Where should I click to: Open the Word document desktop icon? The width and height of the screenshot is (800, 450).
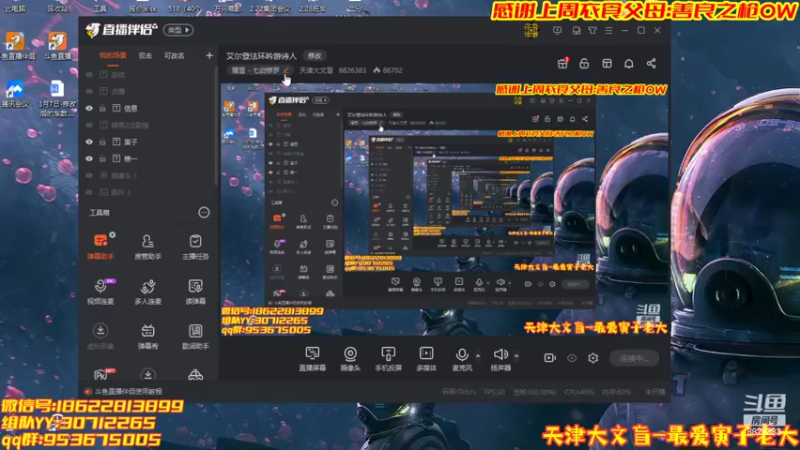pos(57,97)
